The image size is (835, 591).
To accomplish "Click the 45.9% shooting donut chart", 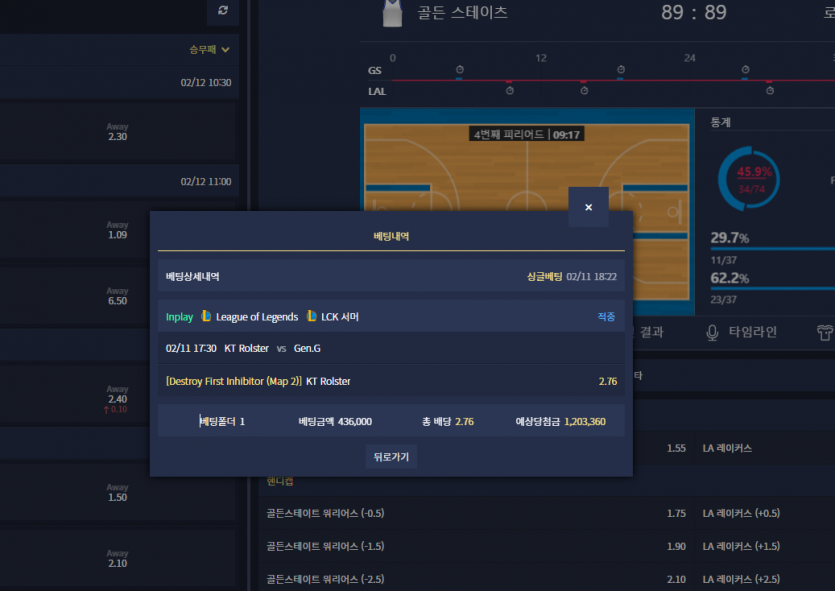I will (x=748, y=179).
